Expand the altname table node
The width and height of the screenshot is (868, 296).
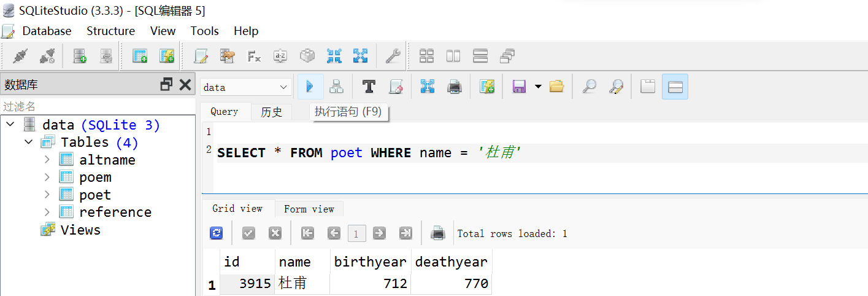[x=47, y=160]
